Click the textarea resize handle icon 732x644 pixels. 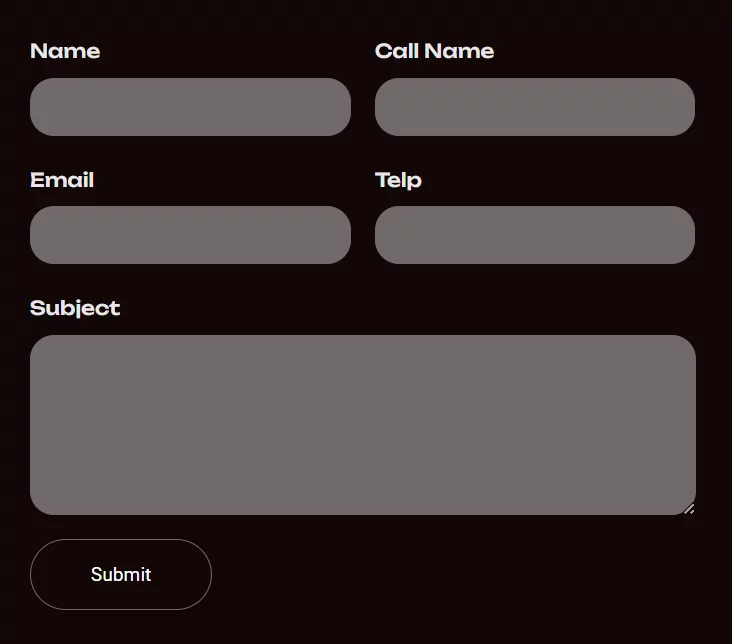(689, 509)
